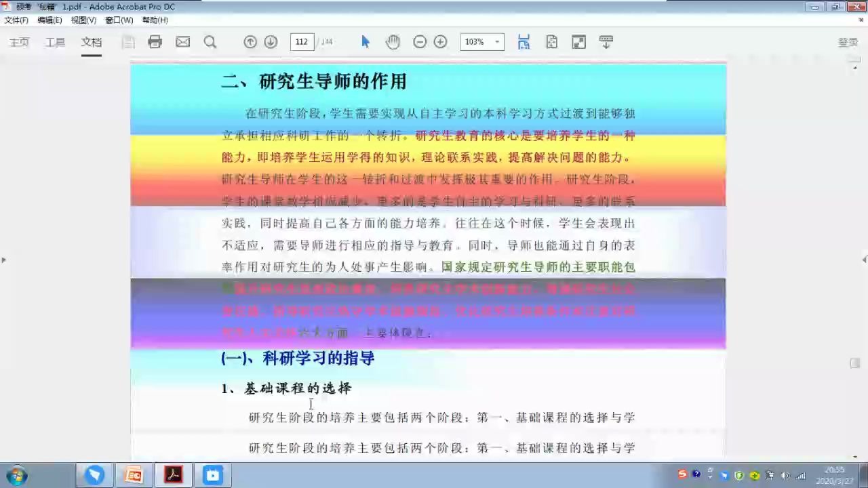Expand the left panel with the side arrow
The image size is (868, 488).
[3, 260]
